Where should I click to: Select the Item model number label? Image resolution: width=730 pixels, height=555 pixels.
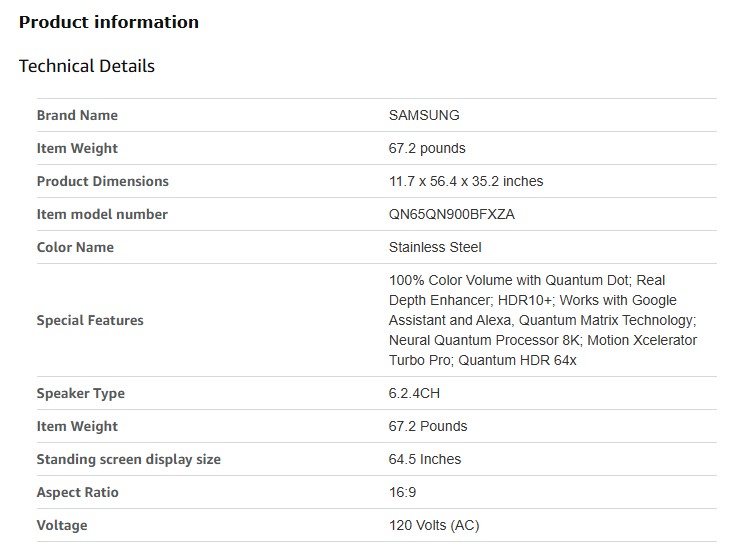tap(102, 214)
